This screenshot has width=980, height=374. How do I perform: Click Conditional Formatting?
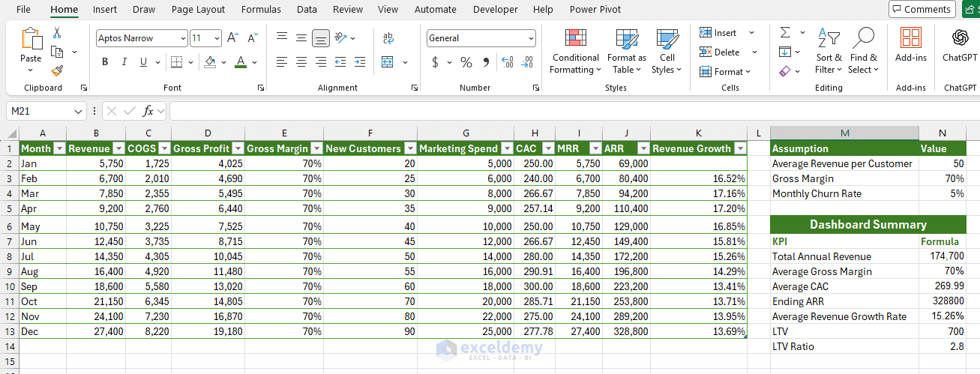pyautogui.click(x=574, y=51)
